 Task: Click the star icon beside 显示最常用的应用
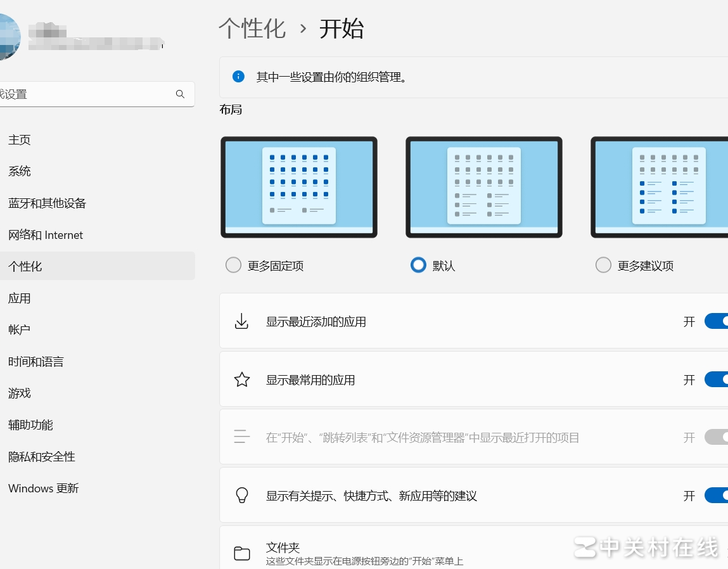(241, 380)
